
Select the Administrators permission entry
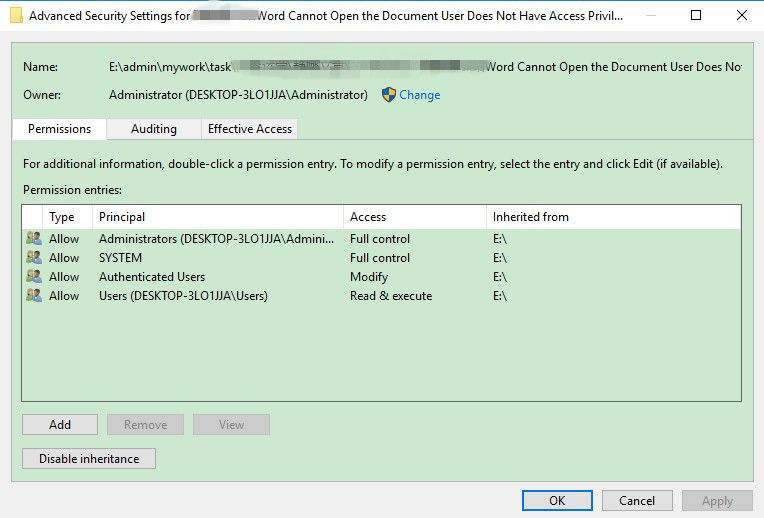tap(381, 239)
